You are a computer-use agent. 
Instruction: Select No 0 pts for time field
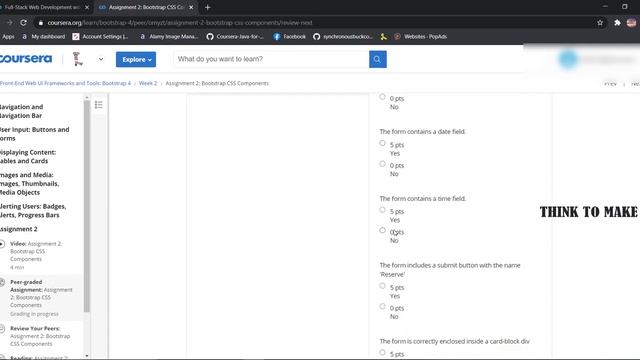tap(382, 230)
